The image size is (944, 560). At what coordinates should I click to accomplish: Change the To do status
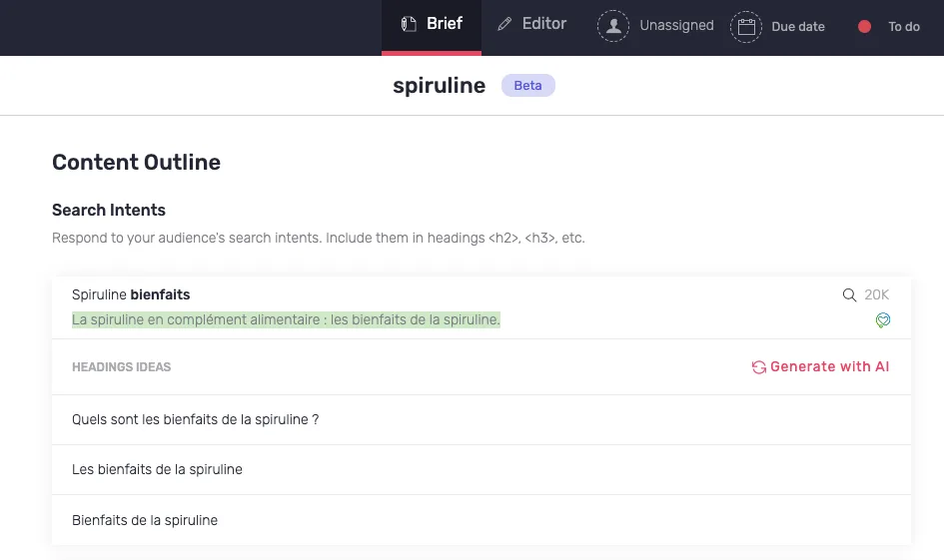pos(904,27)
